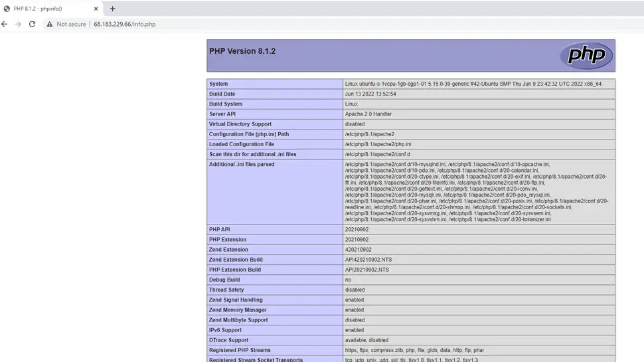Select the PHP 8.1.2 - phpinfo() tab
644x362 pixels.
coord(51,9)
